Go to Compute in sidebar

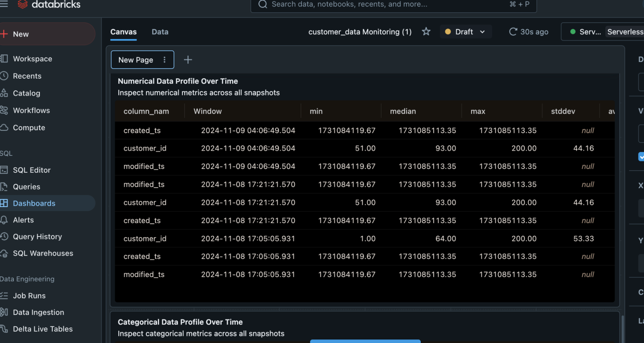(x=29, y=128)
